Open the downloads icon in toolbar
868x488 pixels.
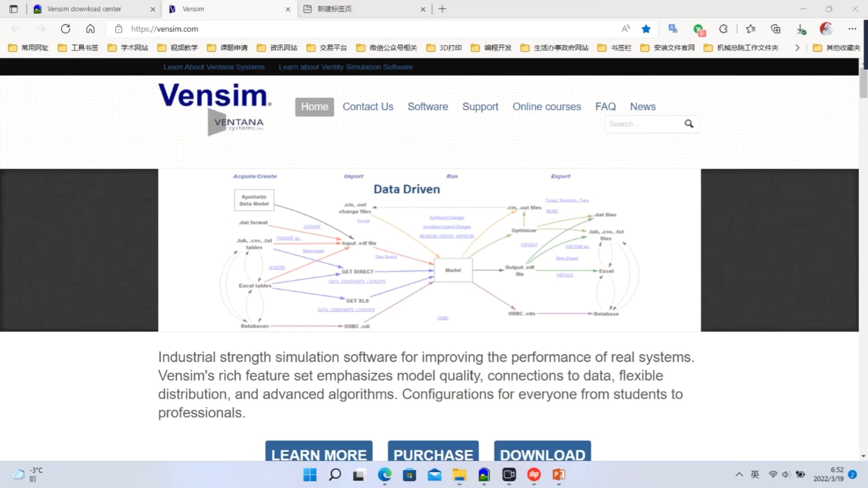tap(801, 29)
